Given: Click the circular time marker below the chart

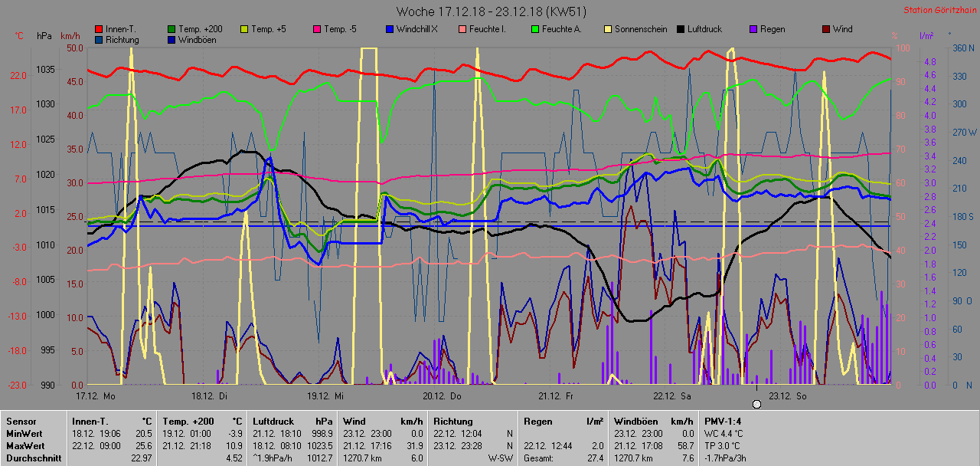Looking at the screenshot, I should pyautogui.click(x=757, y=404).
